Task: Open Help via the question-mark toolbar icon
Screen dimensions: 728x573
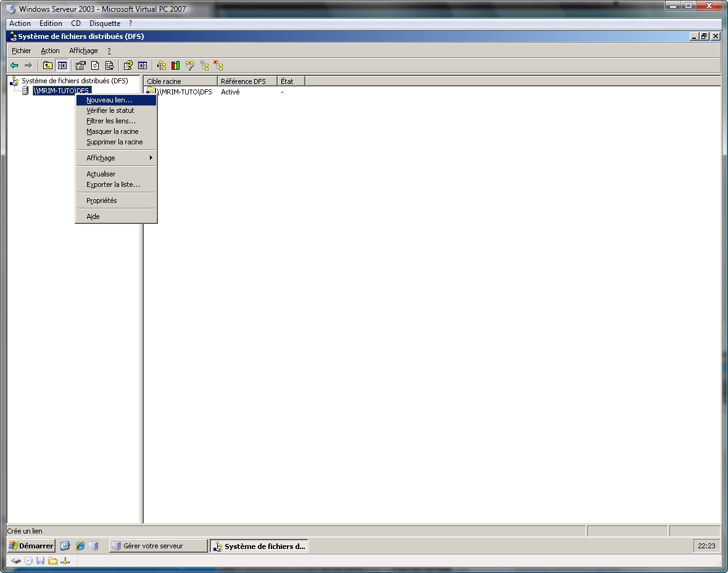Action: (128, 65)
